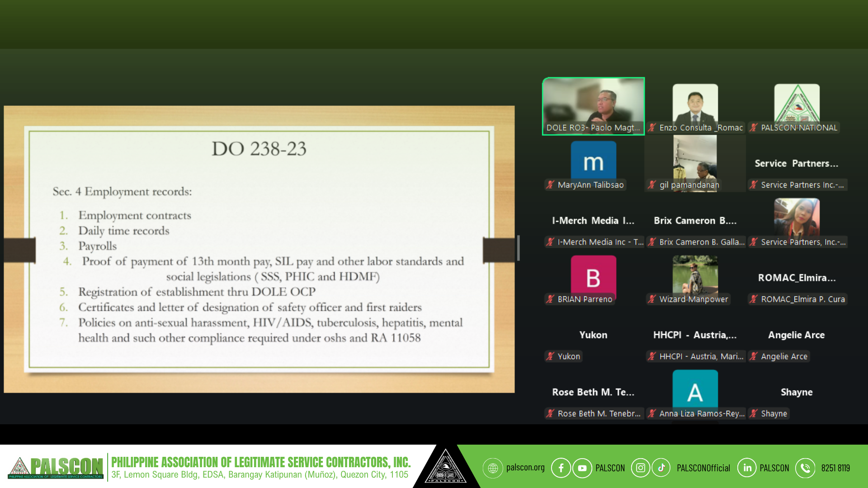Open the Facebook icon in footer
This screenshot has height=488, width=868.
[x=561, y=468]
